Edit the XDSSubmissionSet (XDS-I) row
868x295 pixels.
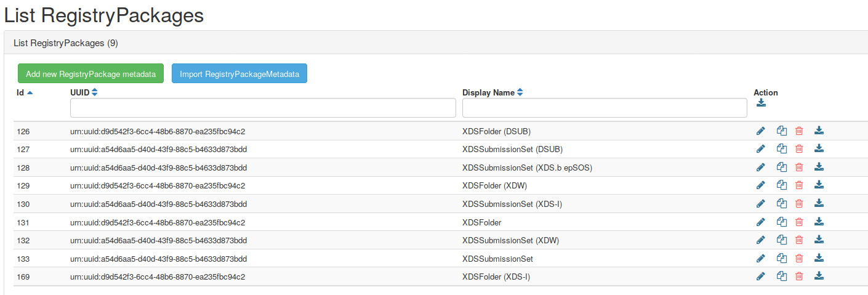[x=760, y=204]
